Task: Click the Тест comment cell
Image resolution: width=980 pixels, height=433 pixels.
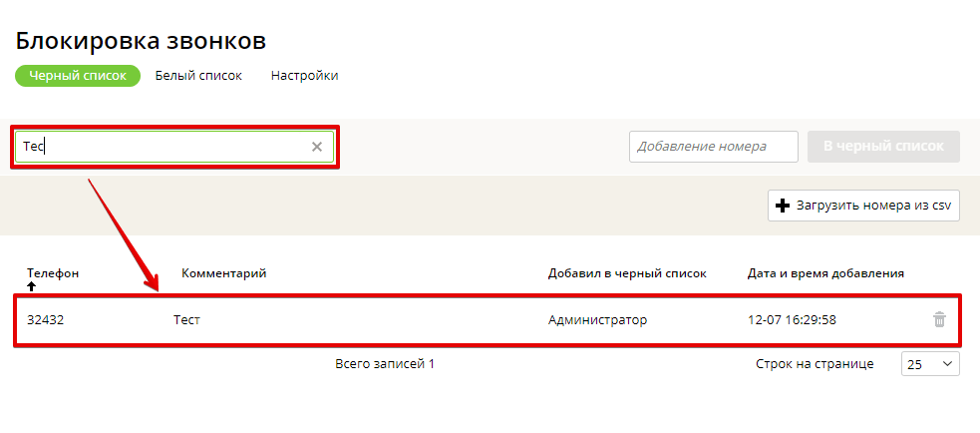Action: click(x=186, y=320)
